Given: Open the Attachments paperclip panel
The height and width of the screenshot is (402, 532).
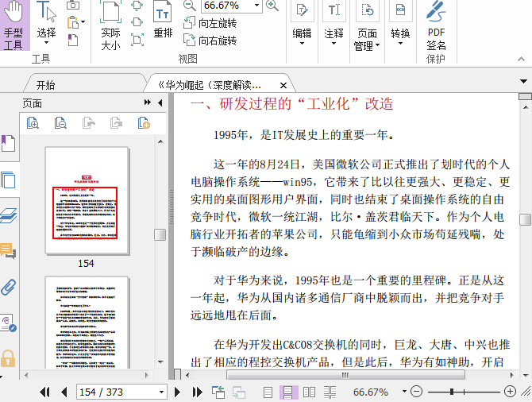Looking at the screenshot, I should point(8,288).
